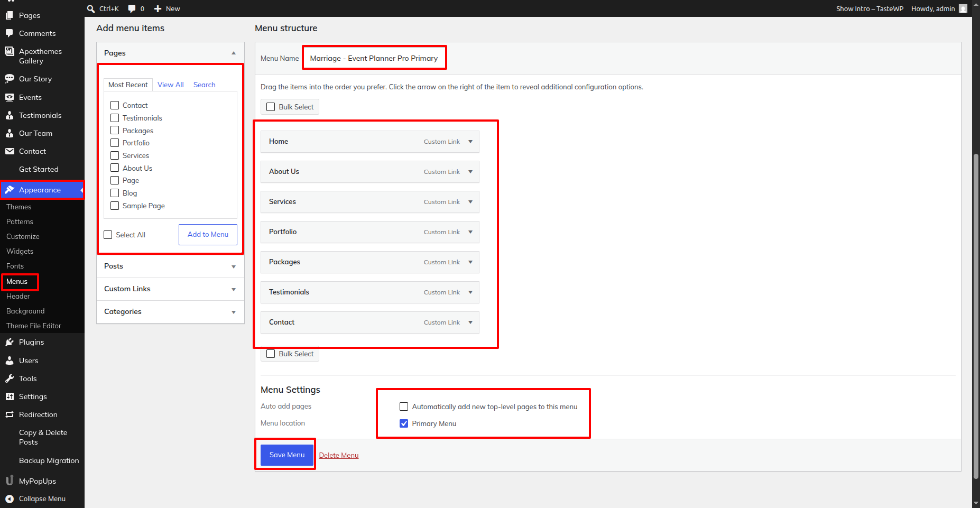
Task: Open the Widgets submenu item
Action: [20, 251]
